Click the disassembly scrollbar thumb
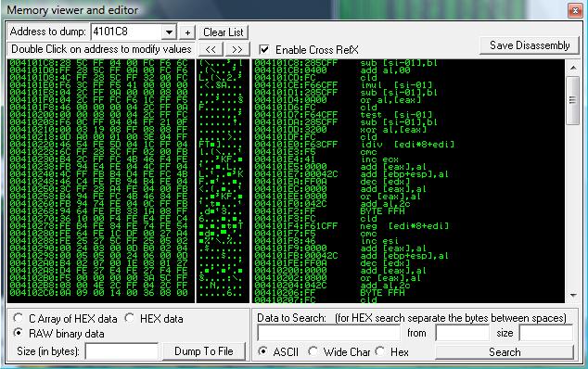 573,100
